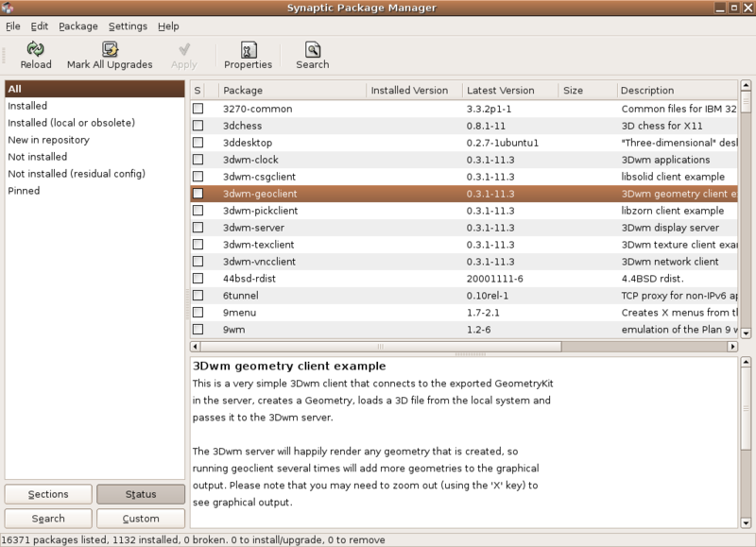Click the Mark All Upgrades icon
The image size is (756, 547).
[x=110, y=49]
